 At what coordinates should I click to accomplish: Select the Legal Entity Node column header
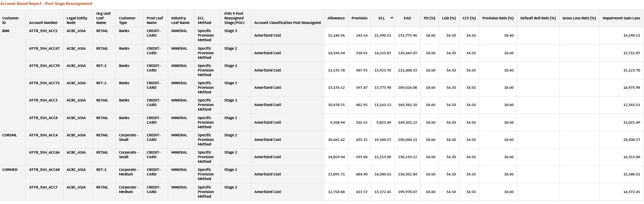coord(77,20)
